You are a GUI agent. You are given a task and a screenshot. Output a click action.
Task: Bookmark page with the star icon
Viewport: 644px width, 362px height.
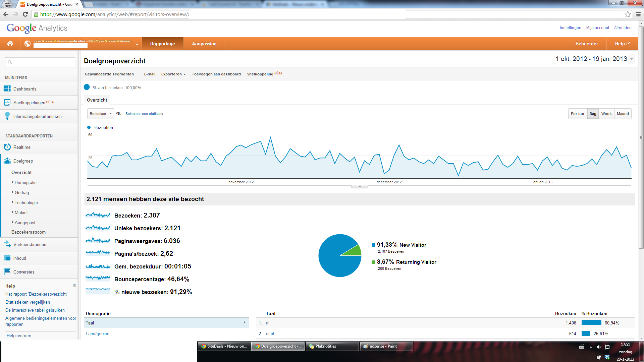point(628,14)
